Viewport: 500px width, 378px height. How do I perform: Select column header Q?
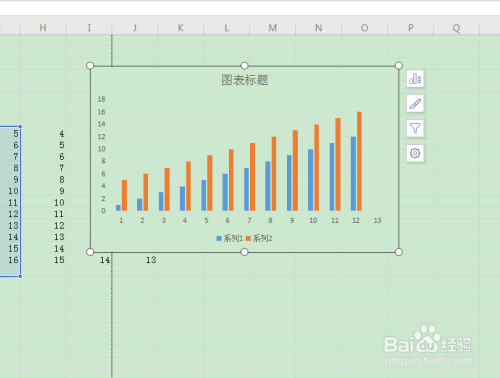click(456, 28)
